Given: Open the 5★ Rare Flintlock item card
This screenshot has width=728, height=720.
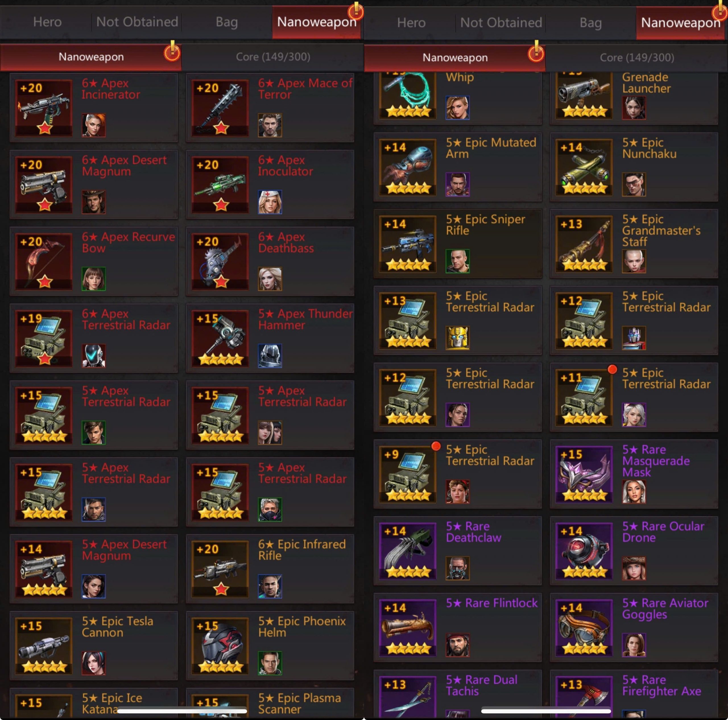Looking at the screenshot, I should pyautogui.click(x=458, y=627).
